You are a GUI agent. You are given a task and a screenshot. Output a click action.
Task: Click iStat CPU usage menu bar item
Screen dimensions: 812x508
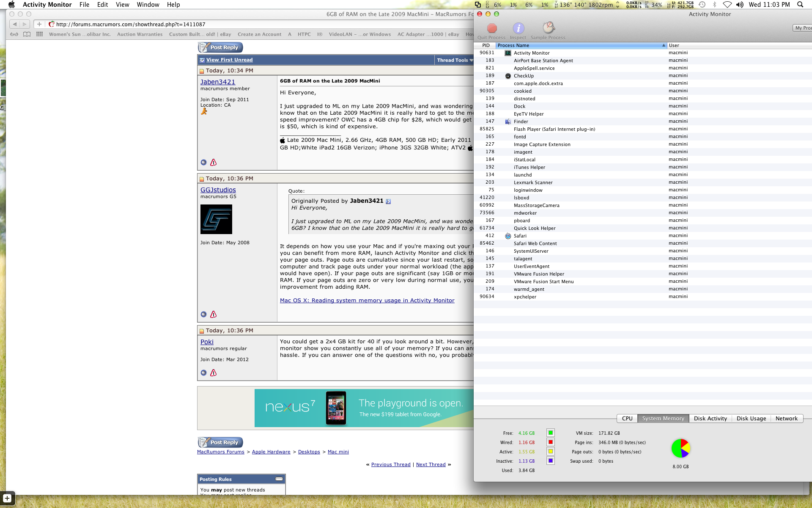[517, 5]
